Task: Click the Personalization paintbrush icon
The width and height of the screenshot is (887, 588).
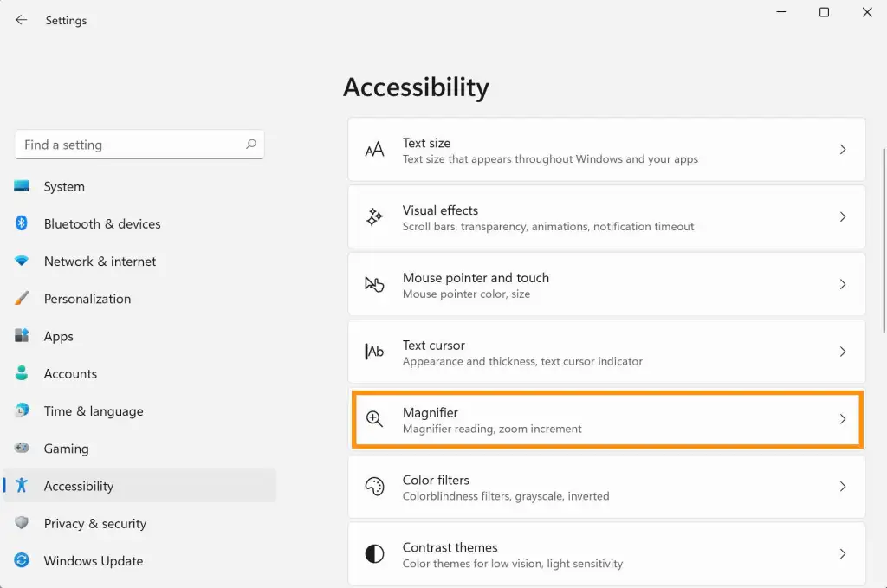Action: (x=22, y=298)
